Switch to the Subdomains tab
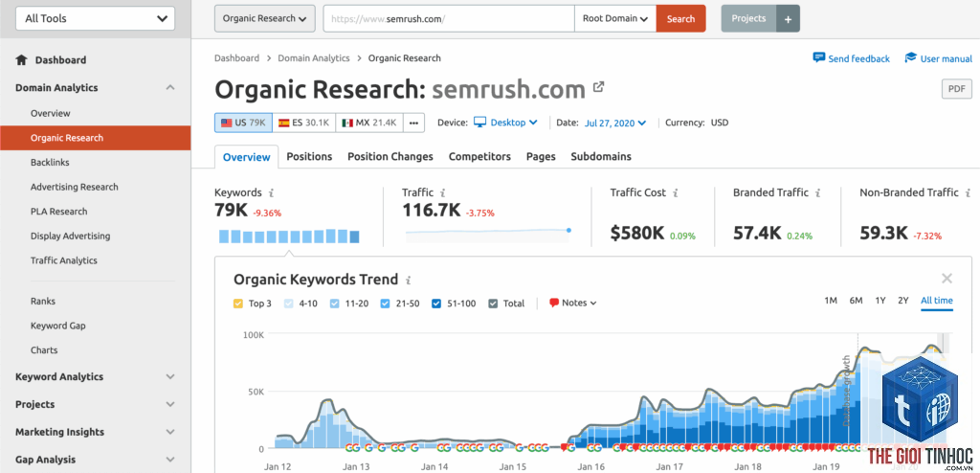Viewport: 980px width, 473px height. (x=601, y=157)
